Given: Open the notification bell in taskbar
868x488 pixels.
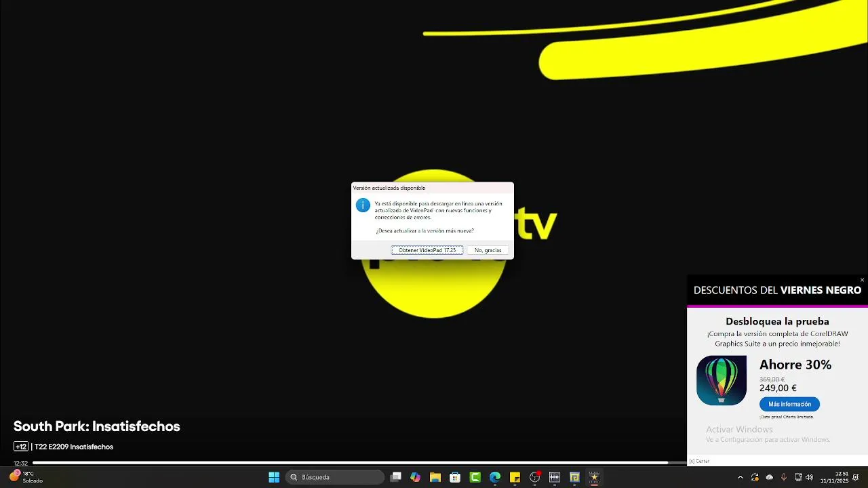Looking at the screenshot, I should coord(856,477).
